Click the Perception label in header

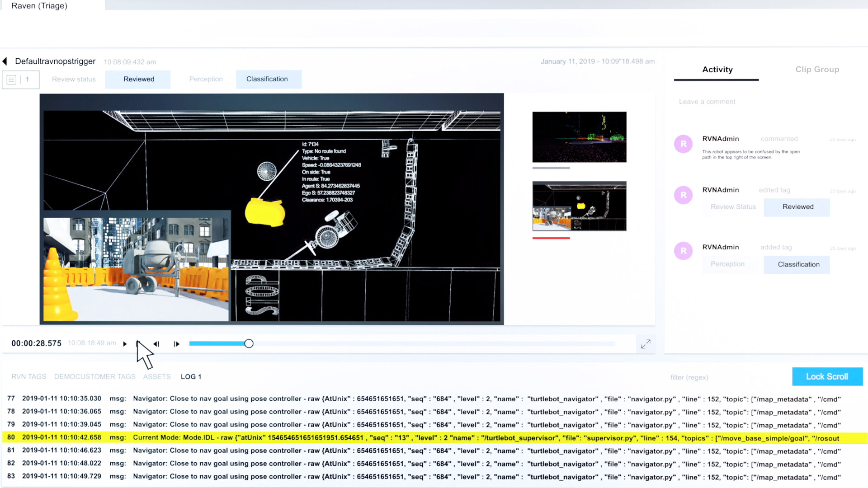pyautogui.click(x=206, y=79)
